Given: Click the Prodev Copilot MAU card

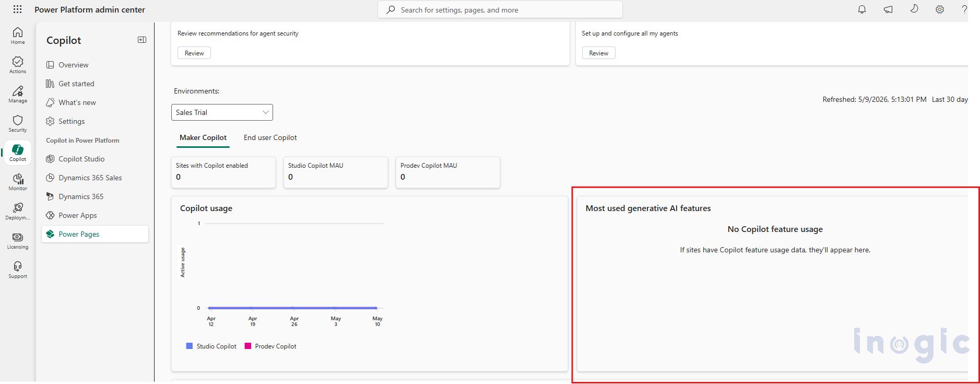Looking at the screenshot, I should [448, 172].
